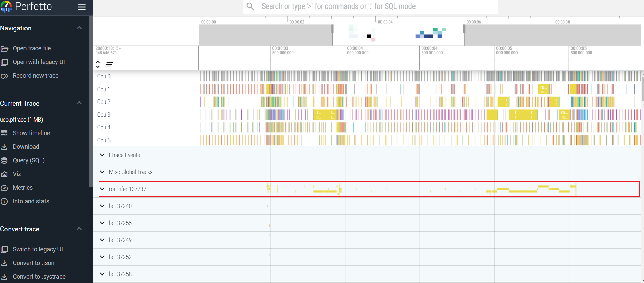The image size is (644, 283).
Task: Click the Query (SQL) database icon
Action: [x=4, y=160]
